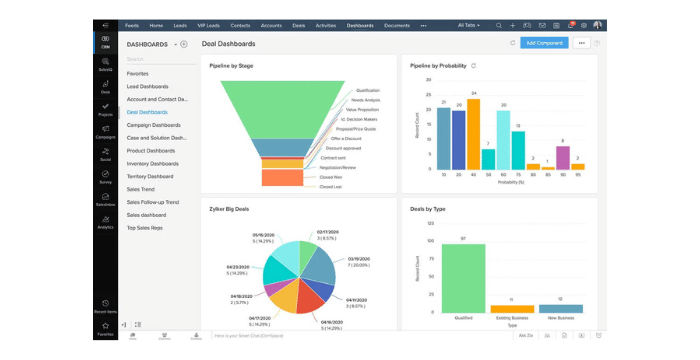The width and height of the screenshot is (700, 360).
Task: Open Recent Items in the sidebar
Action: 105,306
